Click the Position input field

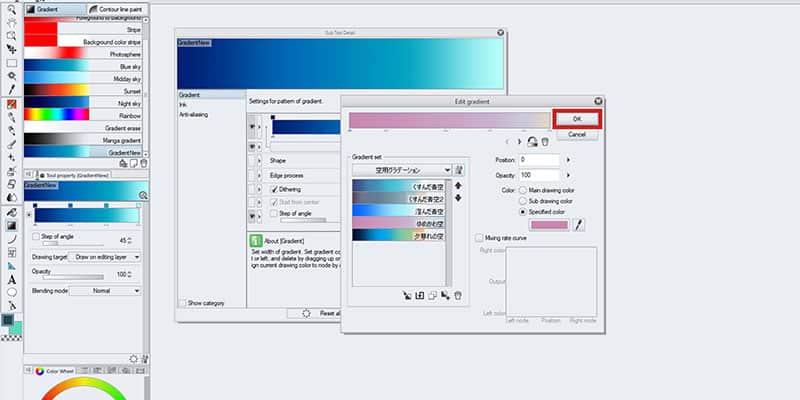539,160
